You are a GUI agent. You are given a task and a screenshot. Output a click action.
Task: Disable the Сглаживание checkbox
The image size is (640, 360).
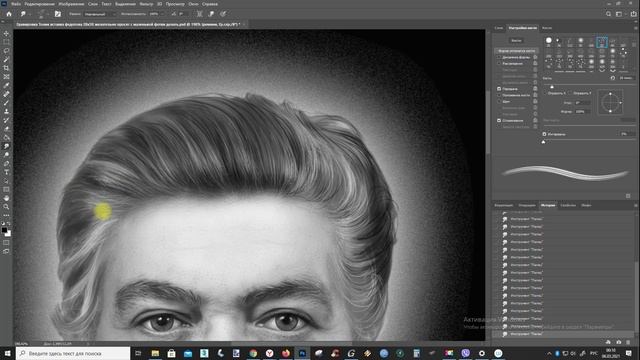pos(499,120)
